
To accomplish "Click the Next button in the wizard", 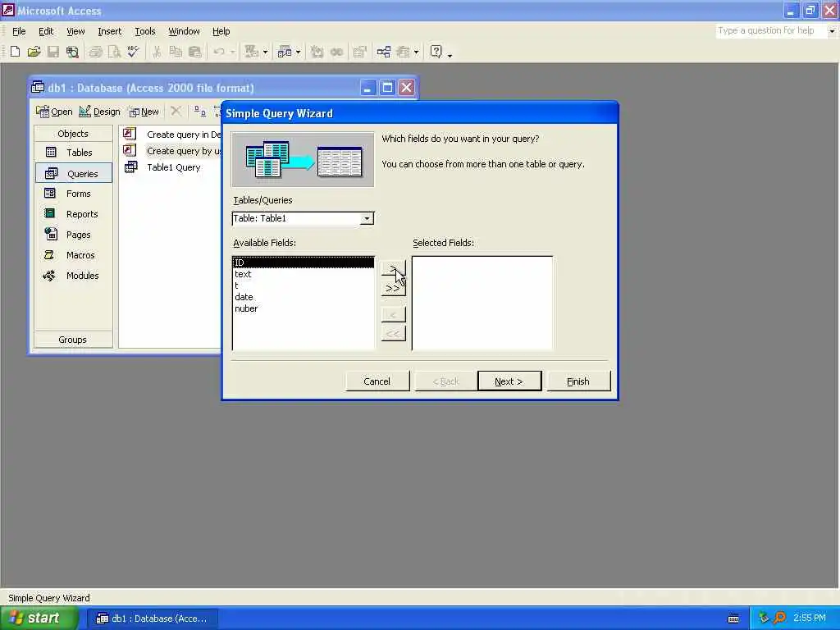I will coord(509,381).
